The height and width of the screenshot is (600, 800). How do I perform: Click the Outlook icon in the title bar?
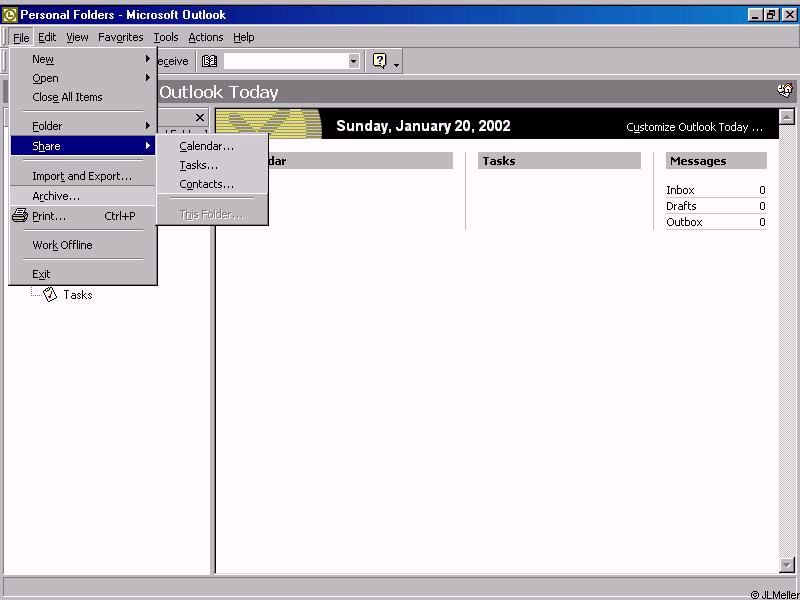point(10,15)
